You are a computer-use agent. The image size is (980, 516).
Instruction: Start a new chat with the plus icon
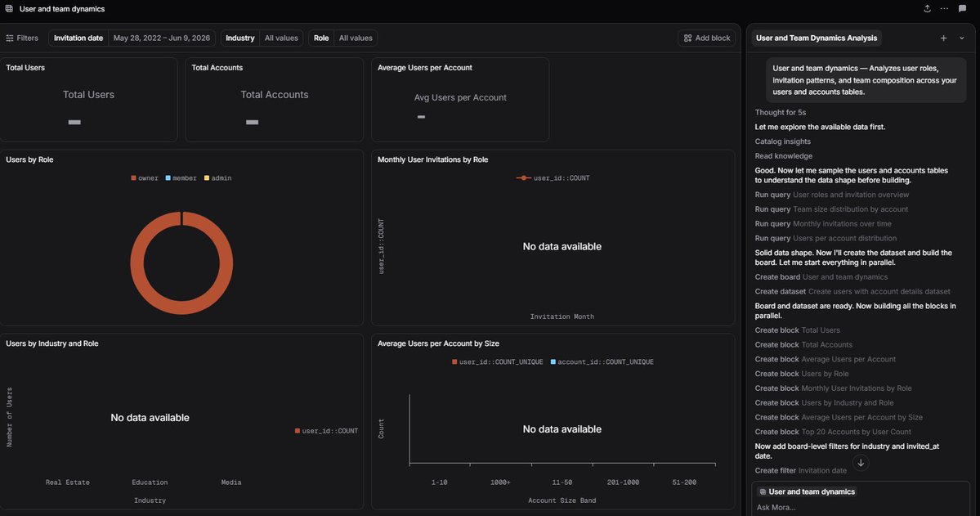click(943, 38)
